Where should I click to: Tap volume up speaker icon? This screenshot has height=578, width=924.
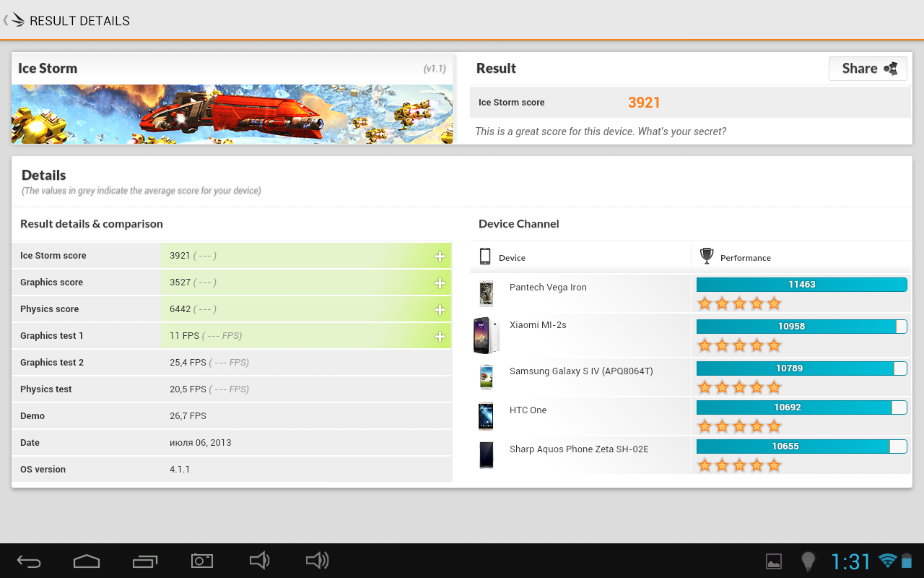[318, 561]
